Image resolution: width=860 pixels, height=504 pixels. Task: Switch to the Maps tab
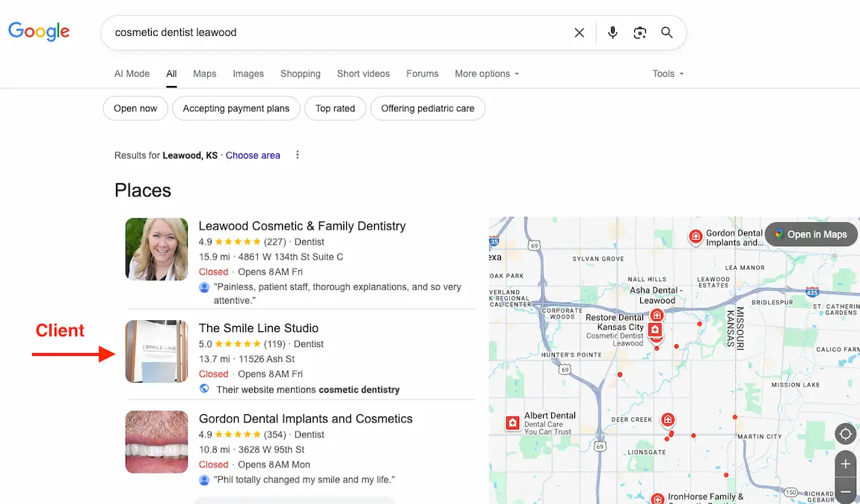(205, 73)
